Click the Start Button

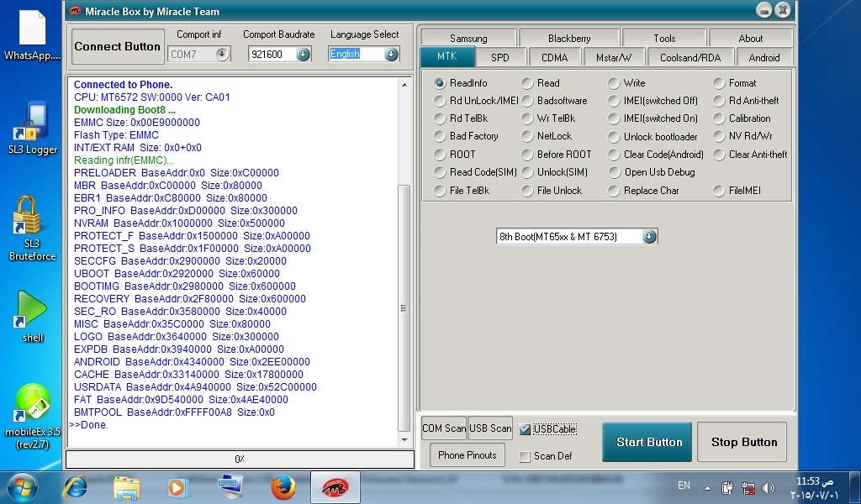click(x=648, y=442)
